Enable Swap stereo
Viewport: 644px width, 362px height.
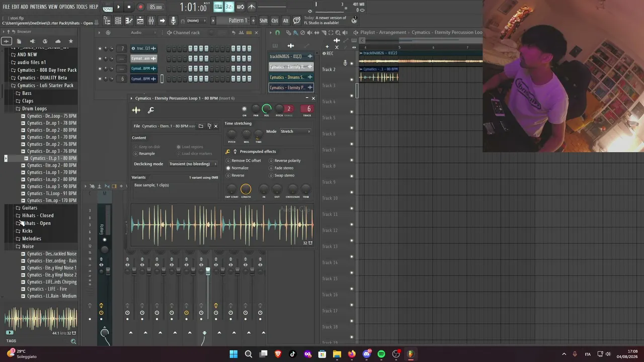[x=282, y=175]
